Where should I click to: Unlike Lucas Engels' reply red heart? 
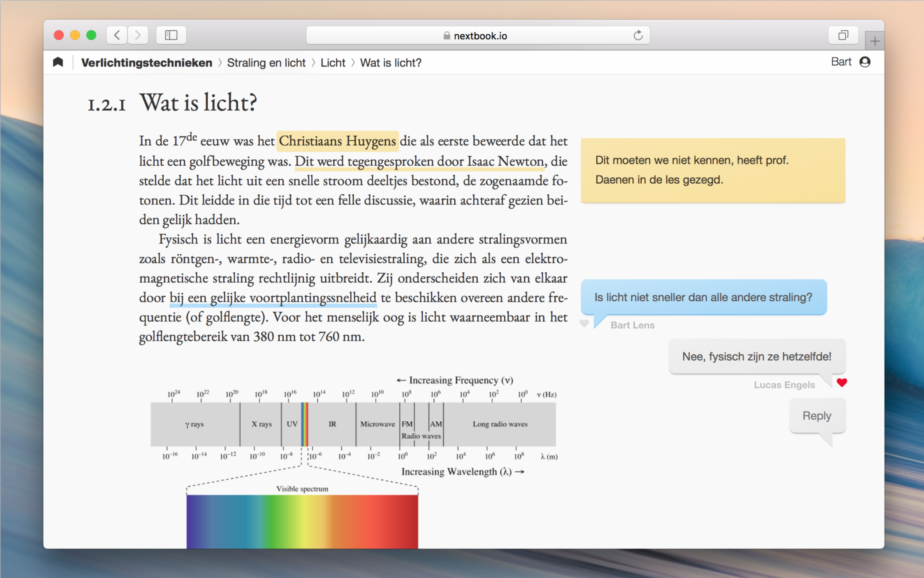842,383
